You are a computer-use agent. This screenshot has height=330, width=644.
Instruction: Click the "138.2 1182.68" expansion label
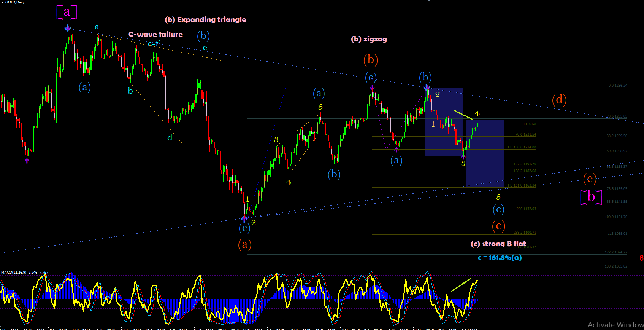525,171
